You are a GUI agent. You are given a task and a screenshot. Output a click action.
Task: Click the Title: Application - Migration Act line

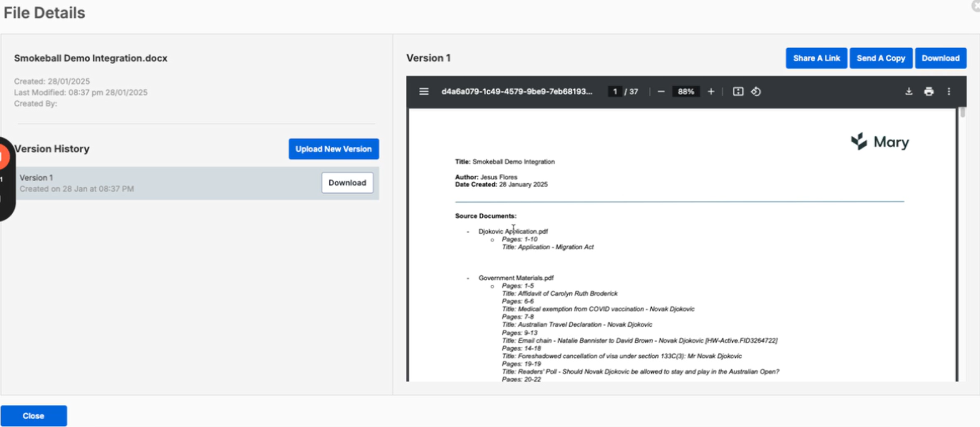coord(548,247)
